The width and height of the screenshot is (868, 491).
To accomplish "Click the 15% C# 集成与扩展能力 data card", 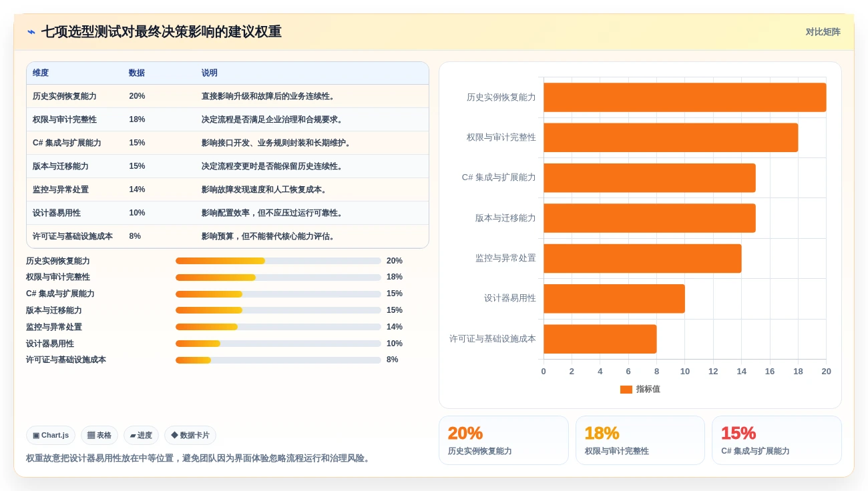I will pyautogui.click(x=777, y=440).
